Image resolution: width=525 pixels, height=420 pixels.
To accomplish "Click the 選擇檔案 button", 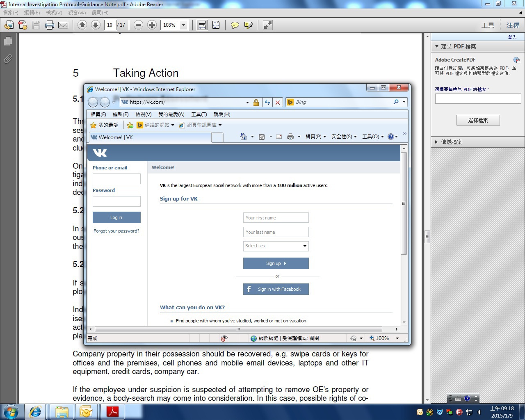I will 478,120.
